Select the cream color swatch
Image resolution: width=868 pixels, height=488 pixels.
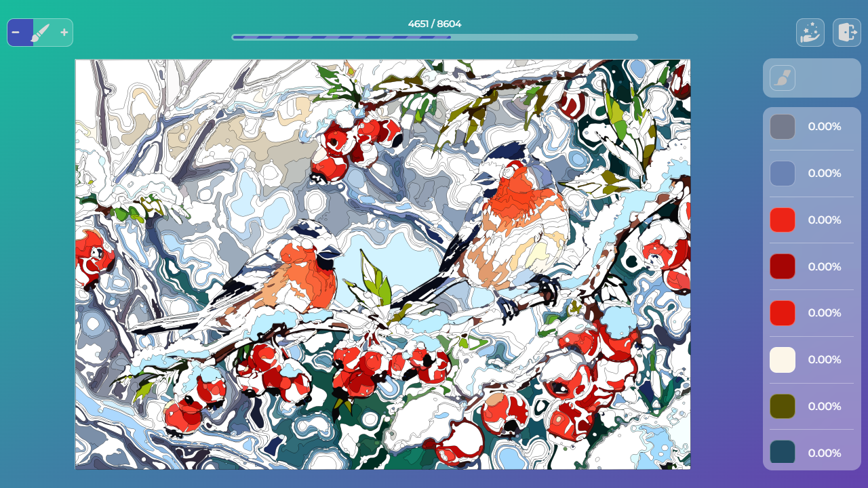click(x=783, y=360)
